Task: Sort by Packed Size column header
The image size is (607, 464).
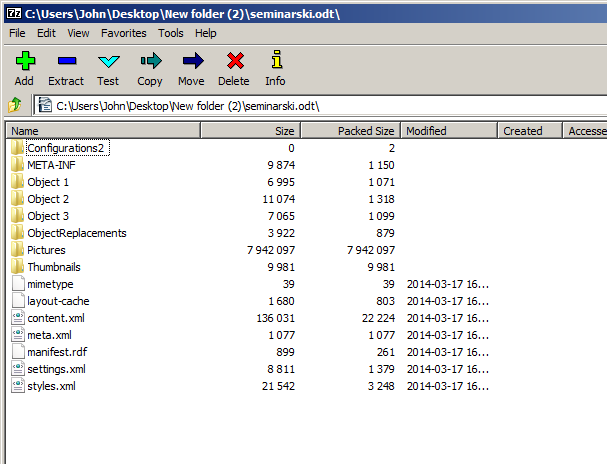Action: 350,131
